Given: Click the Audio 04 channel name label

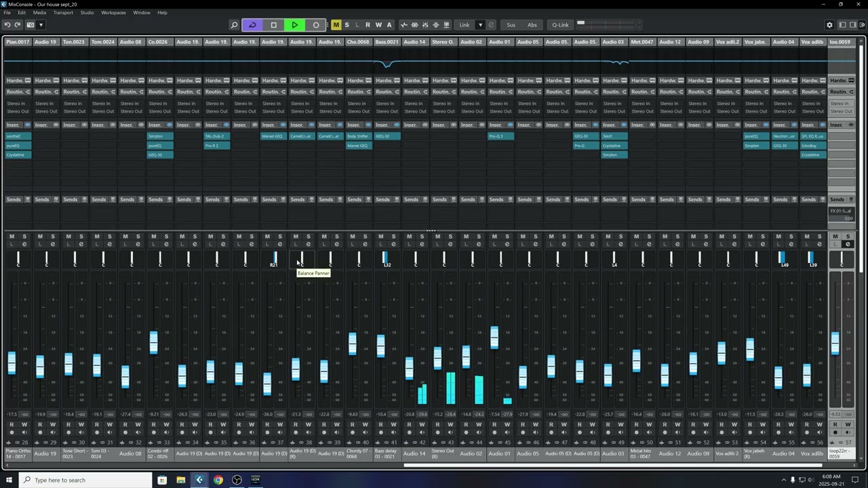Looking at the screenshot, I should 784,453.
